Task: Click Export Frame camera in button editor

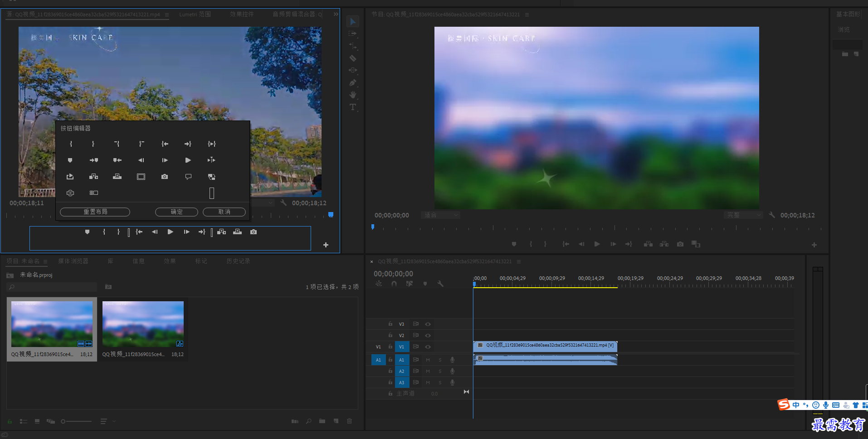Action: [x=165, y=177]
